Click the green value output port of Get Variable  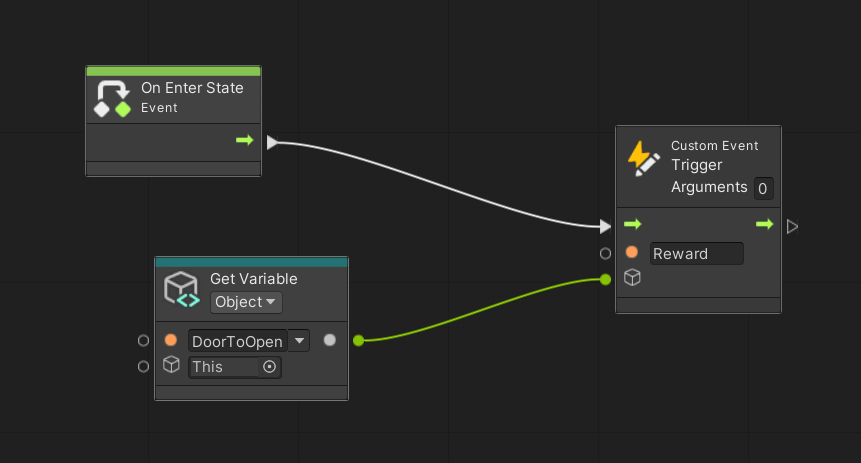358,341
